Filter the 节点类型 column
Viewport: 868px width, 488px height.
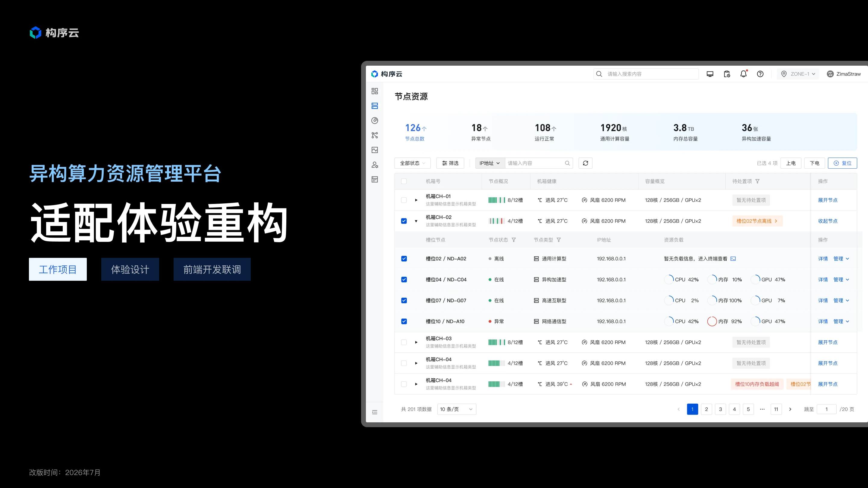click(559, 240)
